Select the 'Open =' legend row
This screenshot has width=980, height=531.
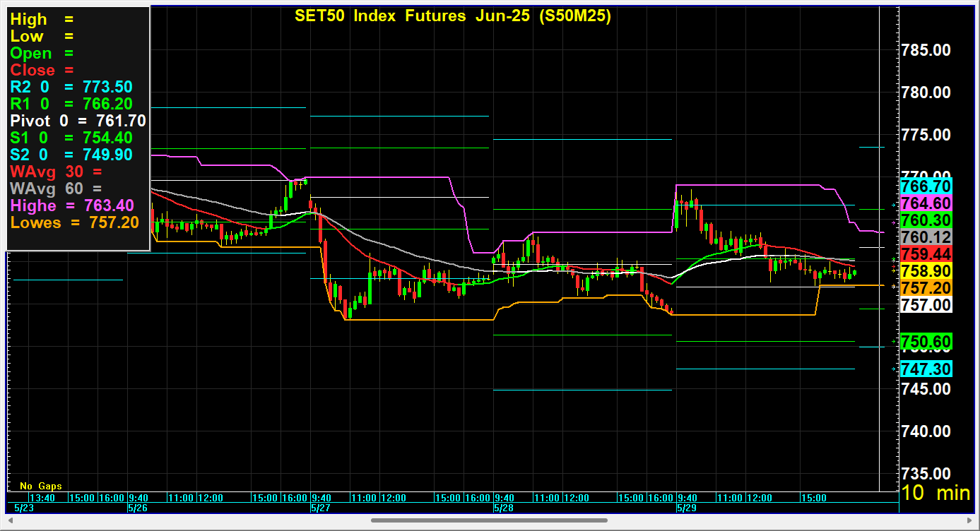pyautogui.click(x=42, y=53)
